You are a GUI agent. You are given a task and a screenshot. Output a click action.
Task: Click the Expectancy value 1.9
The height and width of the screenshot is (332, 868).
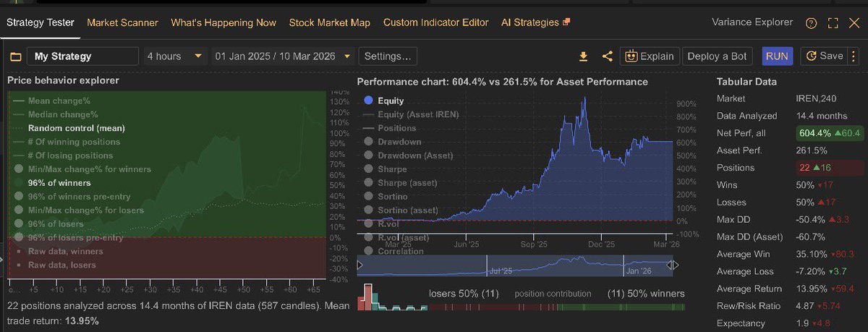pos(804,324)
